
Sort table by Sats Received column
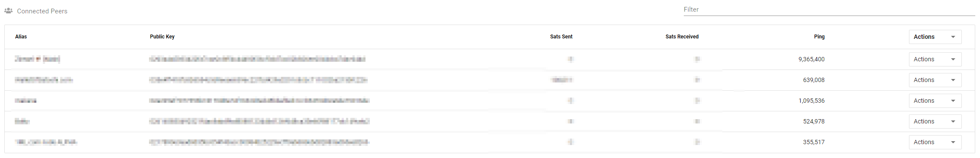[682, 37]
